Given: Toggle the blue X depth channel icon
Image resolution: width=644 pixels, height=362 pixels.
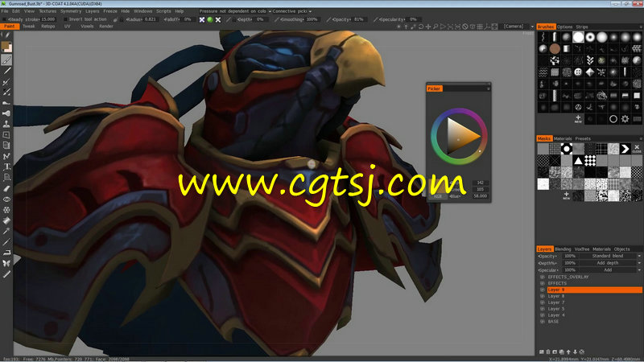Looking at the screenshot, I should pyautogui.click(x=202, y=19).
